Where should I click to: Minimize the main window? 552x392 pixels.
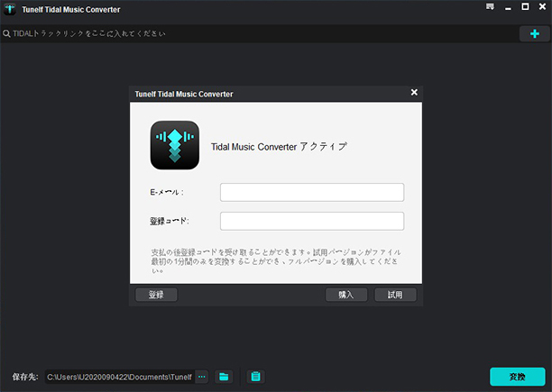[x=508, y=8]
